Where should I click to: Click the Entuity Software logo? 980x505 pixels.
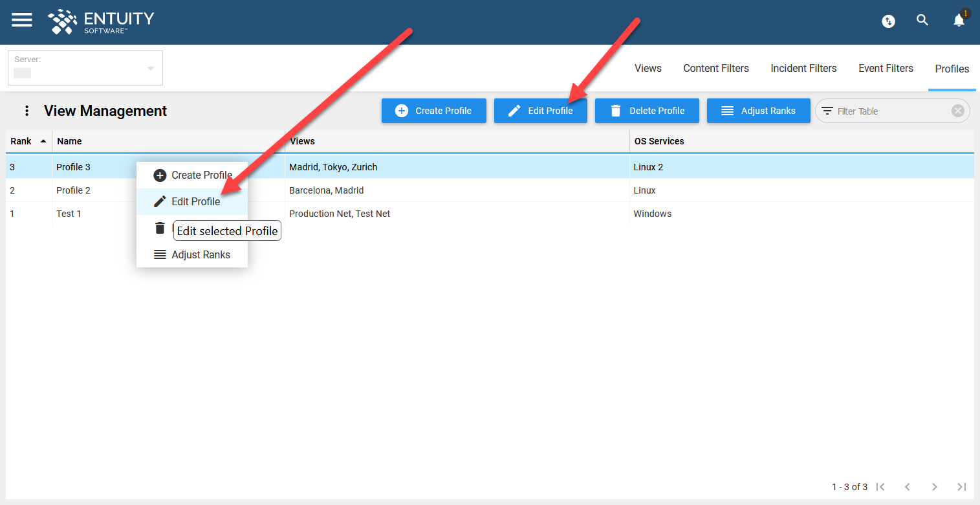101,21
